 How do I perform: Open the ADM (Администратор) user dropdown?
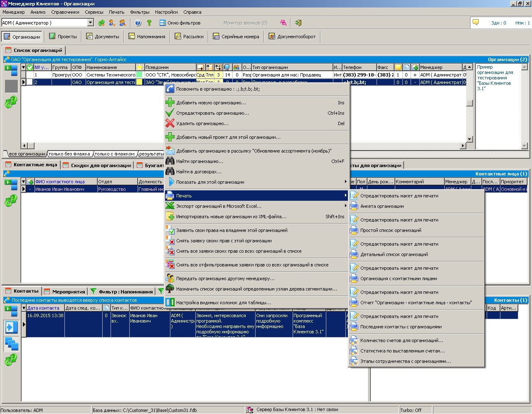click(x=90, y=23)
